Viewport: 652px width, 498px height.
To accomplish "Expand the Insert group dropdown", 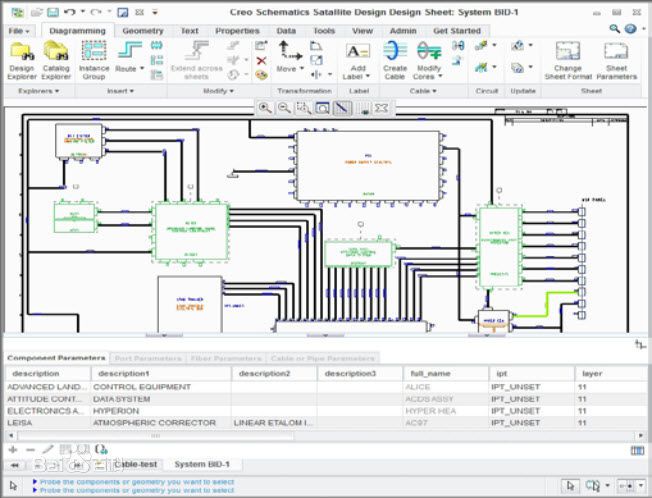I will point(120,91).
